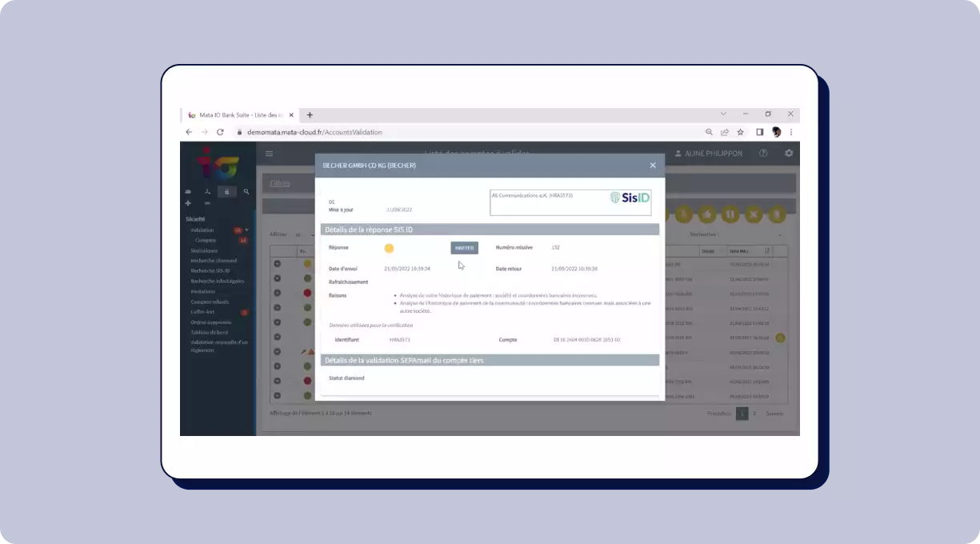Click the X reject round yellow button
Image resolution: width=980 pixels, height=544 pixels.
point(753,214)
